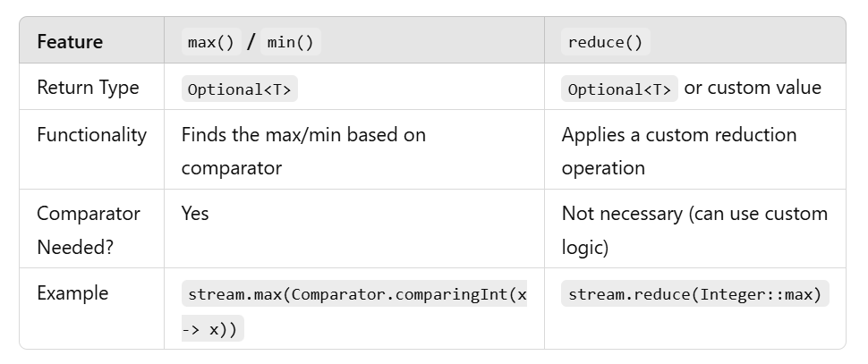The image size is (868, 364).
Task: Click the min() code label in header
Action: click(x=290, y=42)
